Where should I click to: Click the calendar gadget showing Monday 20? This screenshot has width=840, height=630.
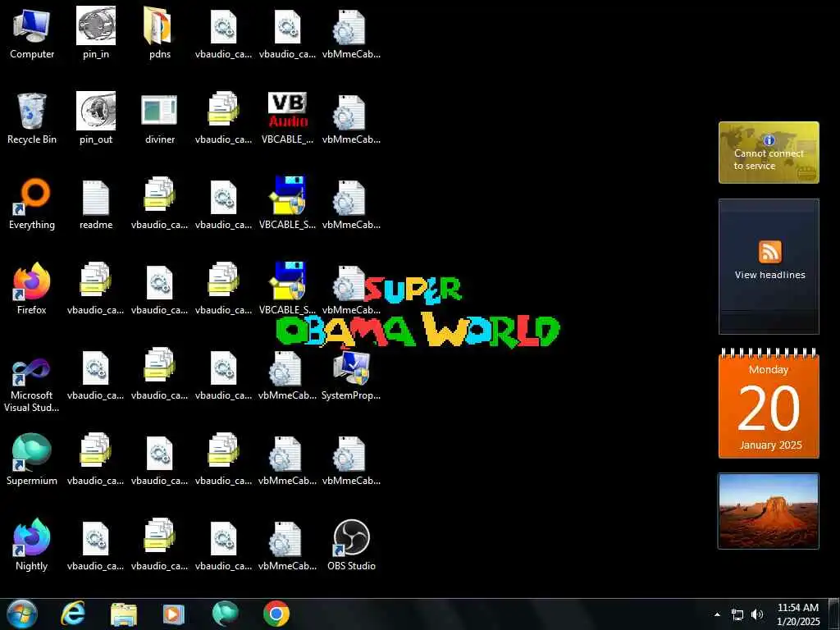(x=769, y=403)
